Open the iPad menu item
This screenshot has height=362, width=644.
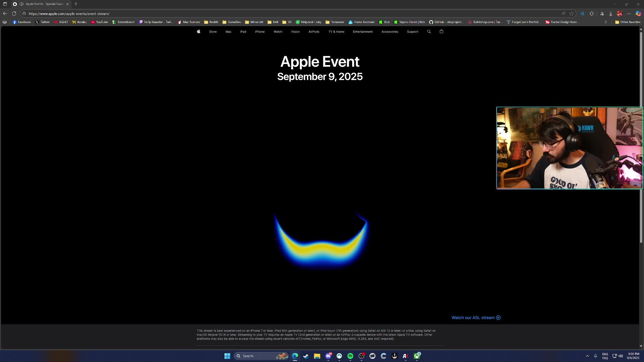point(243,32)
